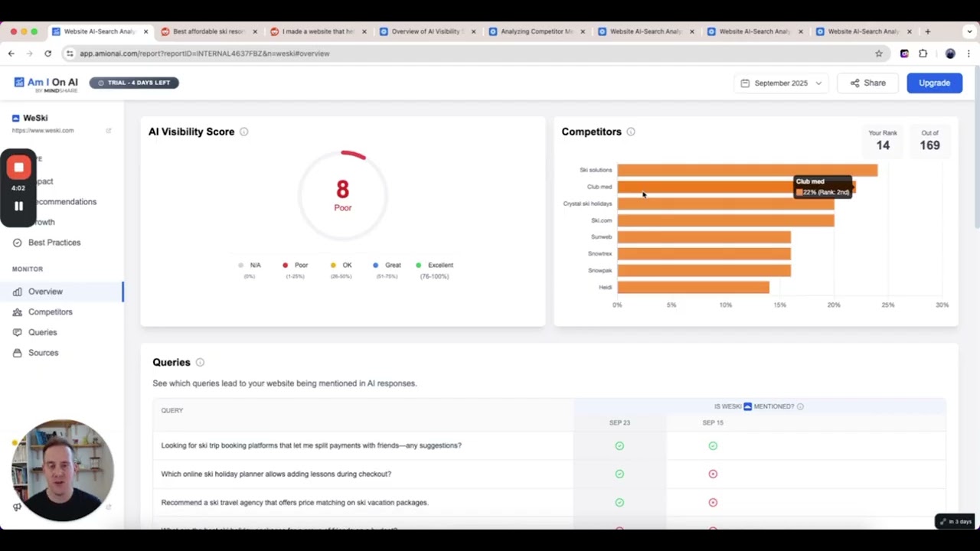Show info tooltip beside Competitors heading

pos(631,132)
